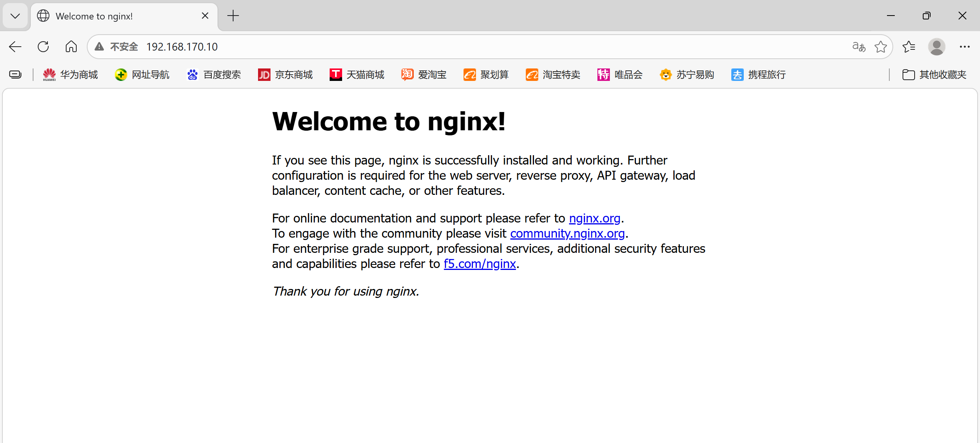Expand the tab actions dropdown chevron

(x=15, y=16)
